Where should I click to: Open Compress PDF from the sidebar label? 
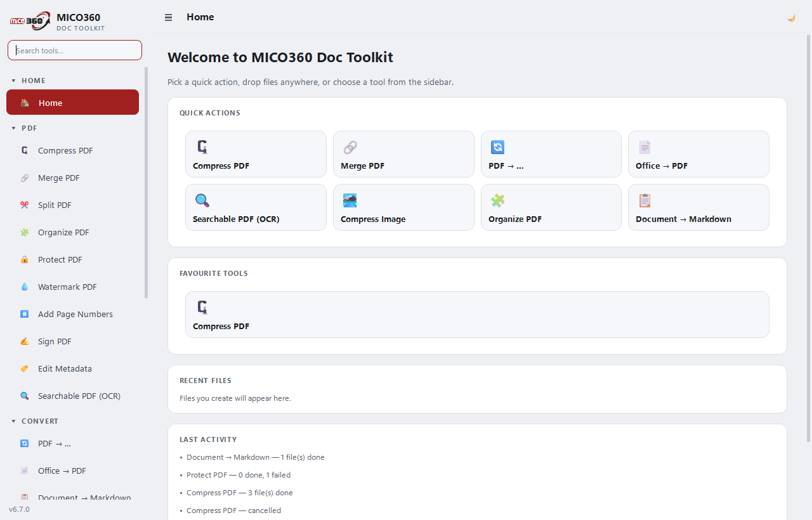(65, 150)
